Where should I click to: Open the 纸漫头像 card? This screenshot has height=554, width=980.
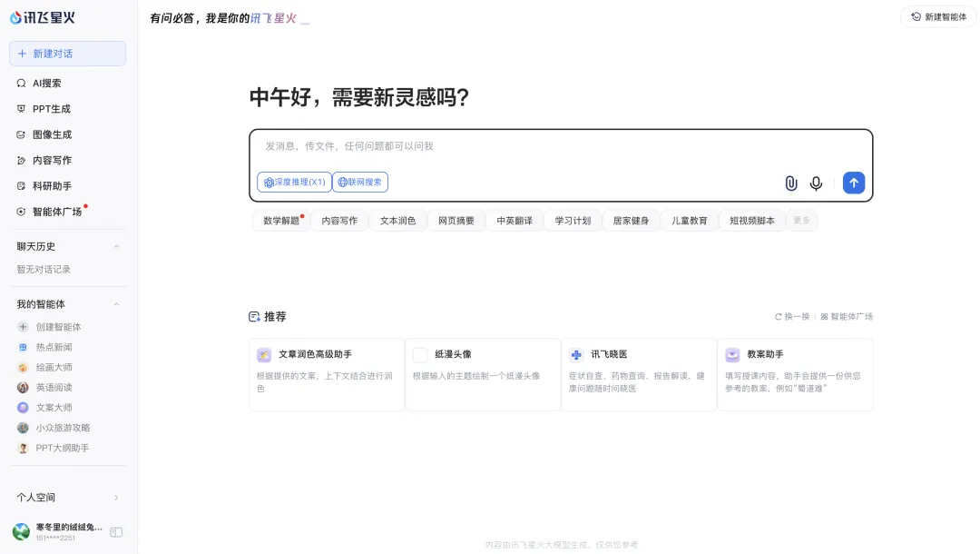pos(483,374)
